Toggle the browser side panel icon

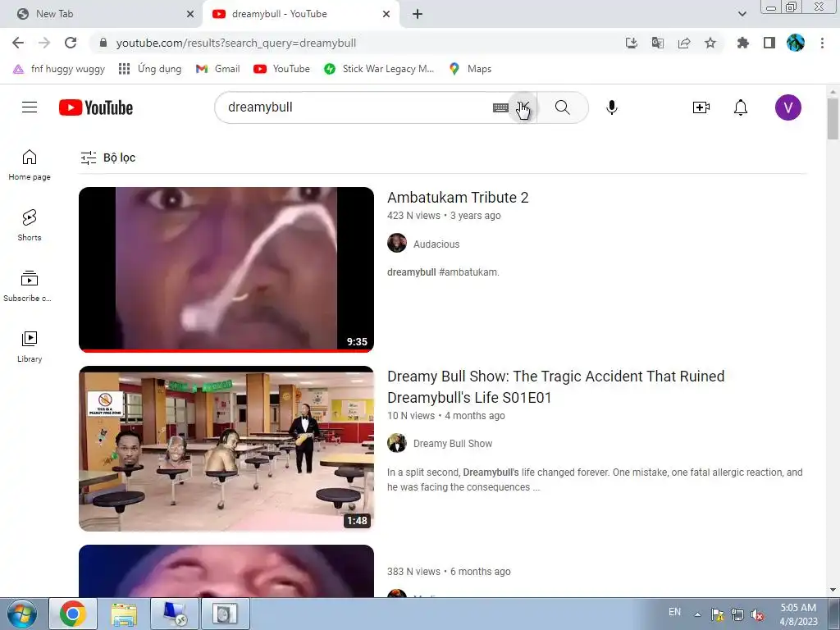click(769, 43)
